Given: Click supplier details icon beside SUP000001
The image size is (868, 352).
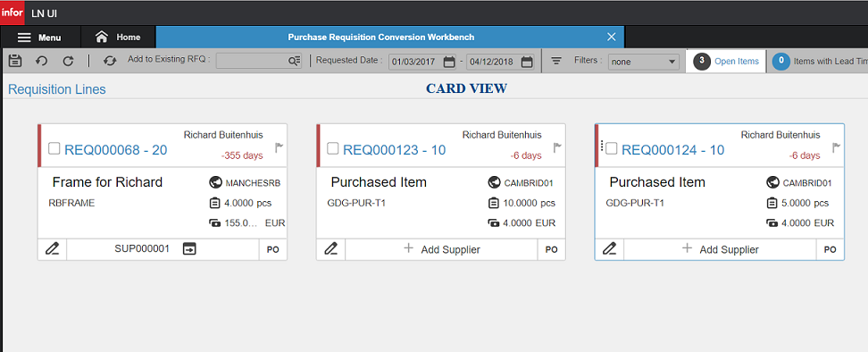Looking at the screenshot, I should [x=189, y=249].
